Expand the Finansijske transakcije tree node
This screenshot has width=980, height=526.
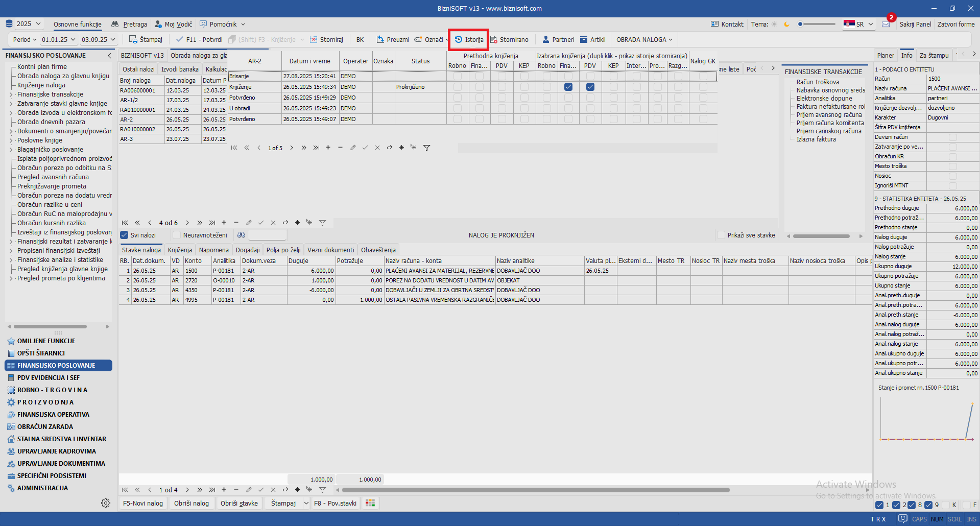coord(11,94)
